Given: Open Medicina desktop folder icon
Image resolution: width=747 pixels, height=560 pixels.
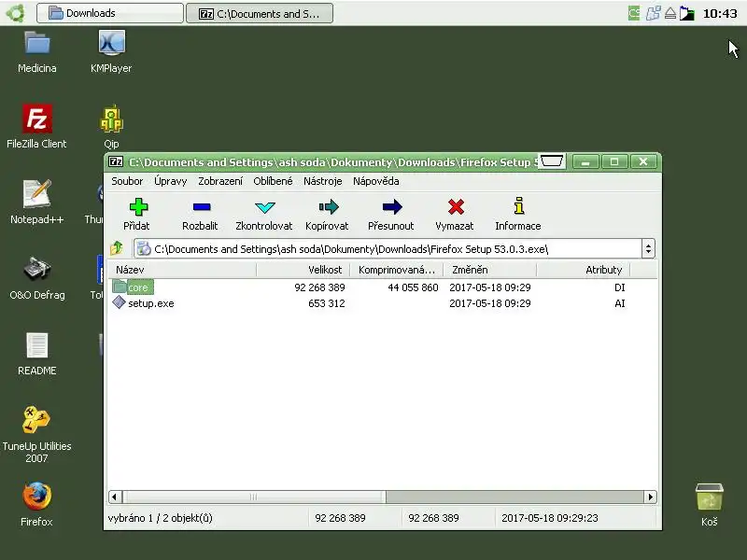Looking at the screenshot, I should pyautogui.click(x=37, y=44).
